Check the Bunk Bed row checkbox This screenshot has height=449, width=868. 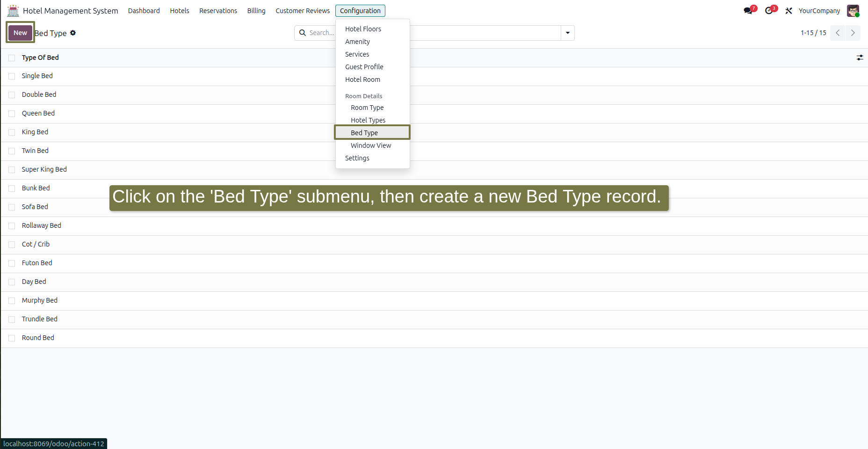(x=12, y=188)
